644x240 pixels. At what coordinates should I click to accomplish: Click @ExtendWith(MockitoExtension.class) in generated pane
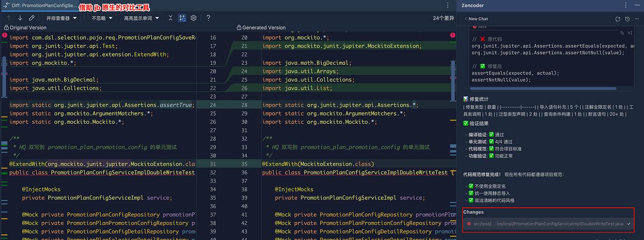coord(318,164)
